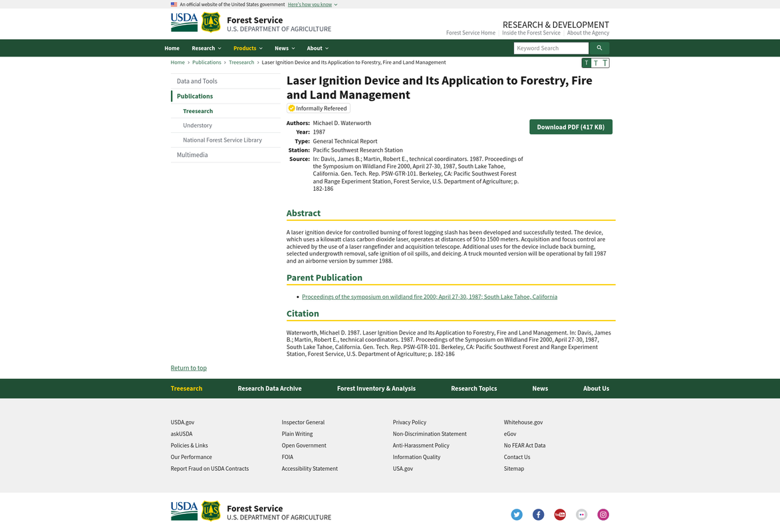Open the Instagram social icon
The image size is (780, 532).
(603, 515)
